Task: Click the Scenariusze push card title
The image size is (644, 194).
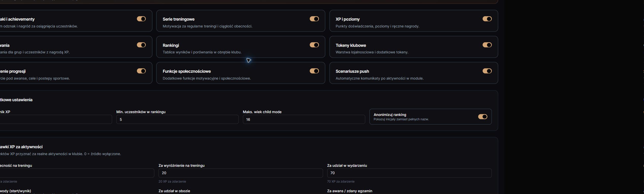Action: pos(352,71)
